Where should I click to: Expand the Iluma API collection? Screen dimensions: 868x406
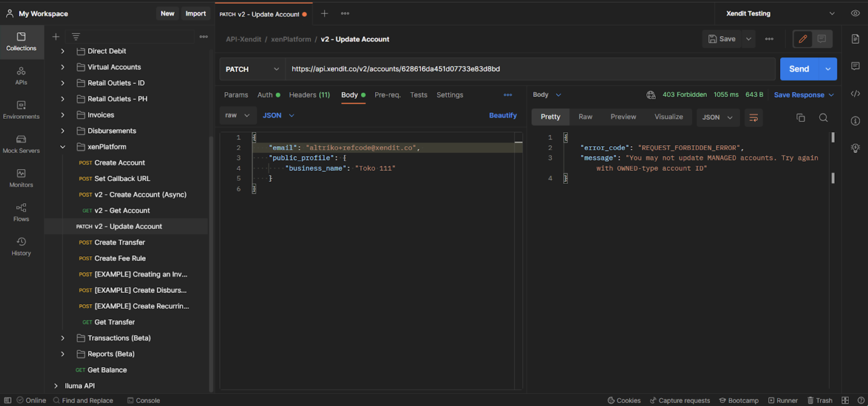(x=56, y=386)
